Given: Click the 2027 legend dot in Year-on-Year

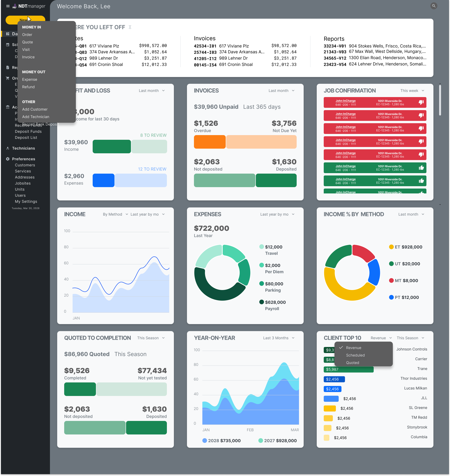Looking at the screenshot, I should click(x=260, y=440).
